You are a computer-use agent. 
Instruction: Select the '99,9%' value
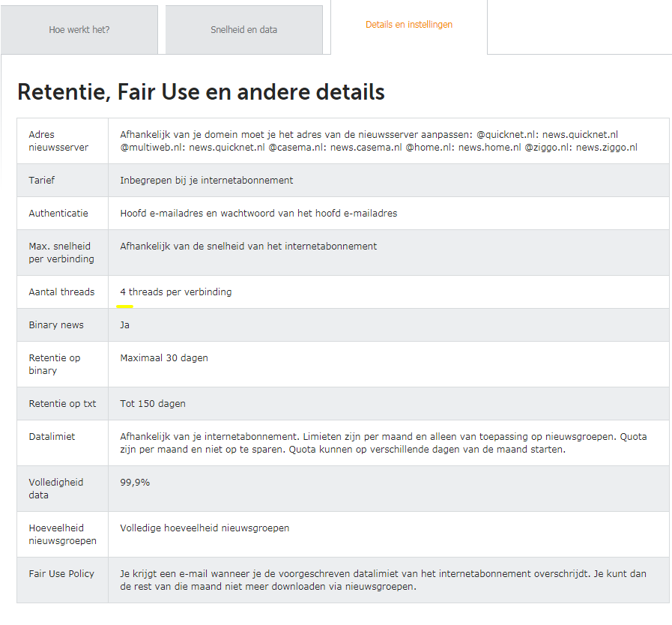click(x=135, y=483)
